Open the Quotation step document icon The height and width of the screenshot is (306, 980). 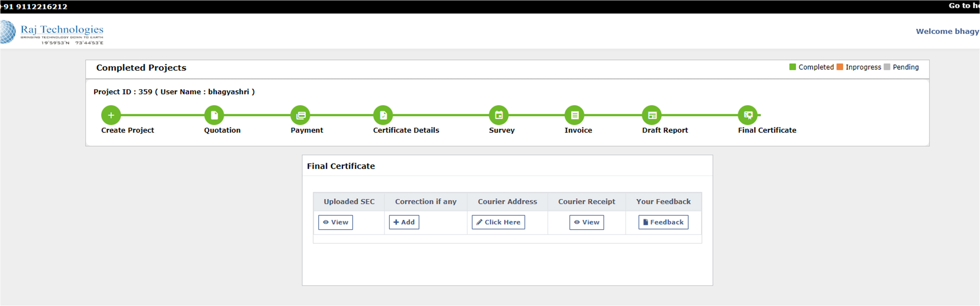coord(214,115)
